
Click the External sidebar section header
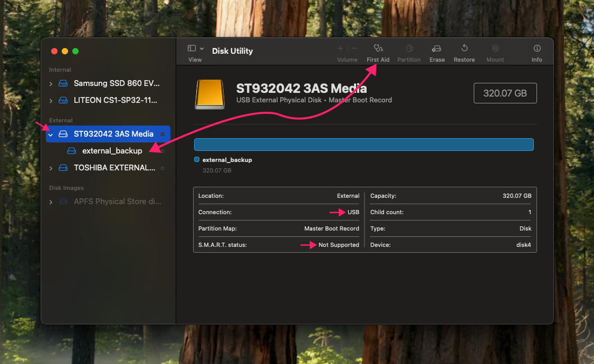click(61, 120)
